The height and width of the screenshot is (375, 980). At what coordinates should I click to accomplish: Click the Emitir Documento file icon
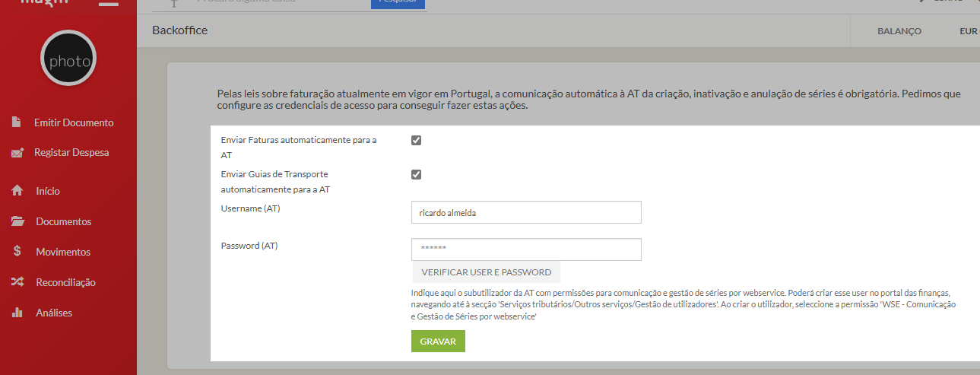tap(16, 122)
